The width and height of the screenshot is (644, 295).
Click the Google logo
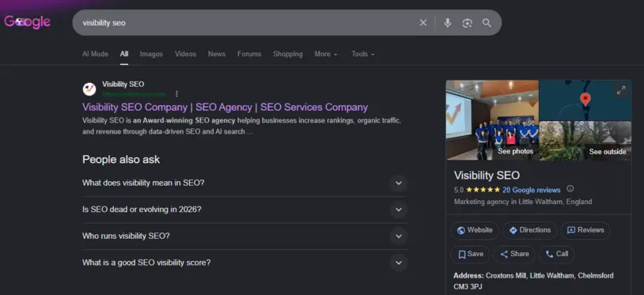click(x=28, y=22)
